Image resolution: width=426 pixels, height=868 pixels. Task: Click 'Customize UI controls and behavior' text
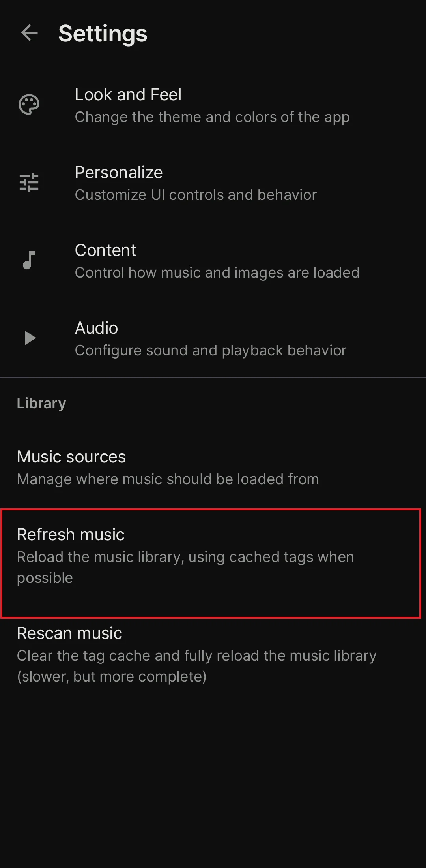[x=196, y=195]
